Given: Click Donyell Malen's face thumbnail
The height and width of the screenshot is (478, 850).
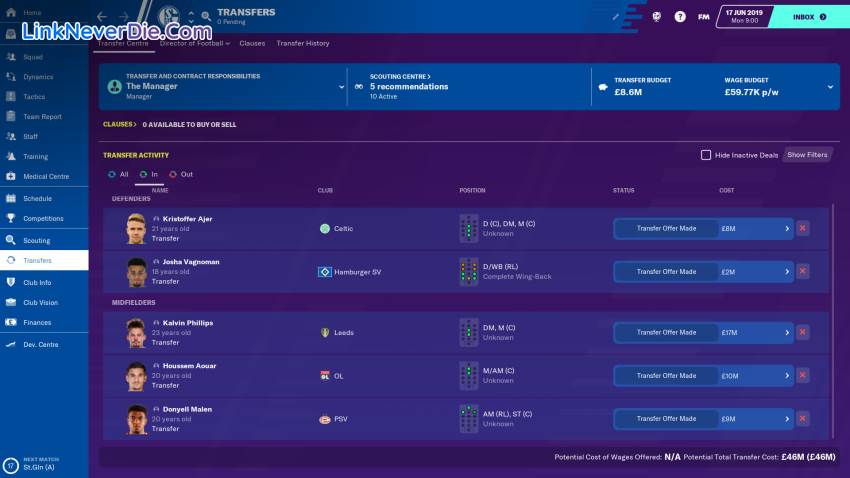Looking at the screenshot, I should tap(136, 419).
